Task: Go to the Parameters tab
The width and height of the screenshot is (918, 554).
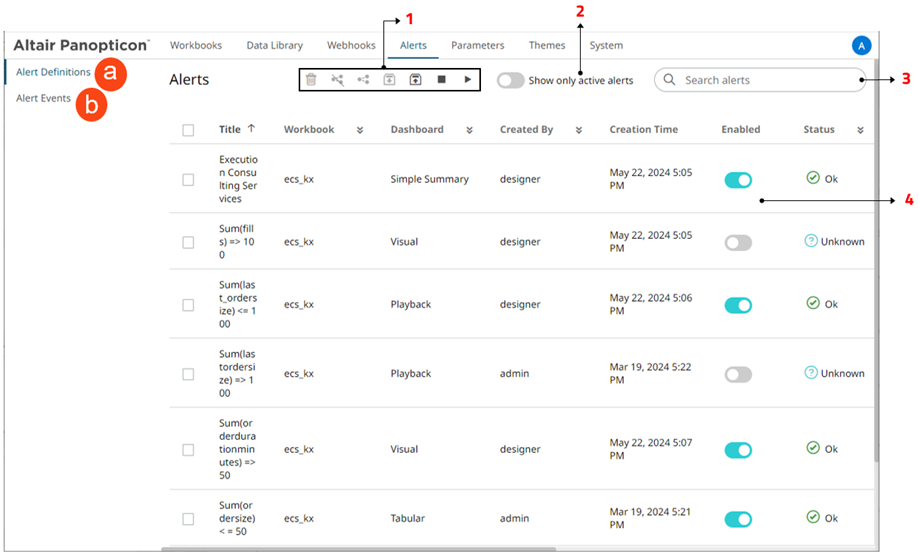Action: (x=478, y=45)
